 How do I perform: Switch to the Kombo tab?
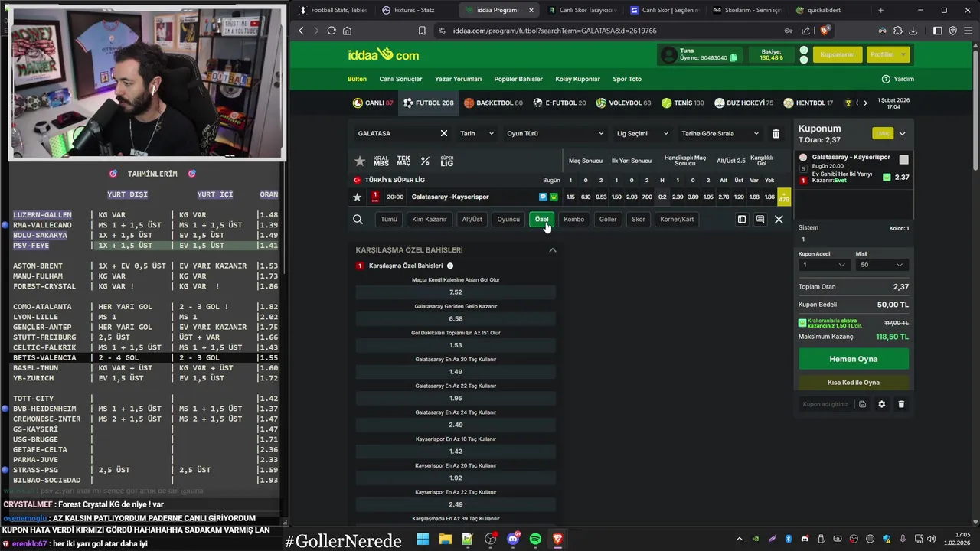coord(573,220)
